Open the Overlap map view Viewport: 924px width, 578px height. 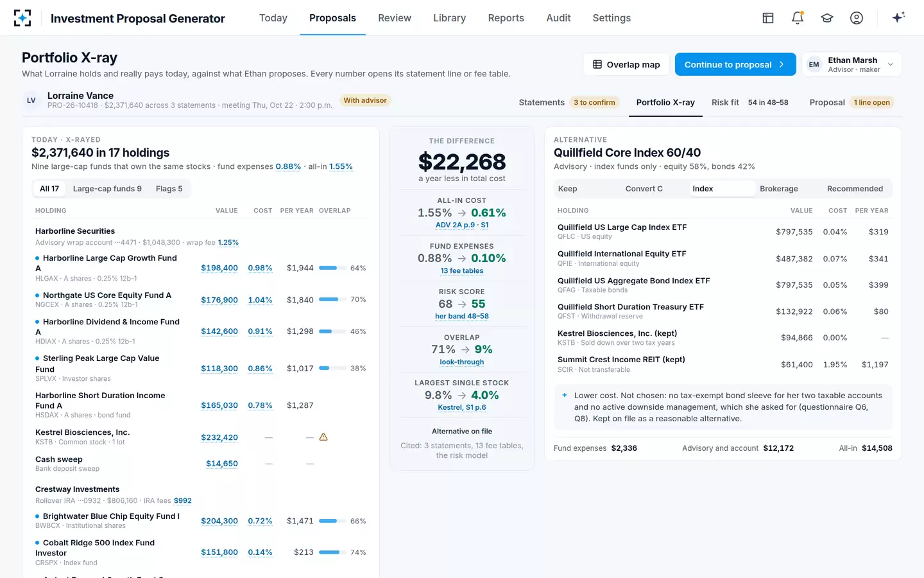point(626,64)
